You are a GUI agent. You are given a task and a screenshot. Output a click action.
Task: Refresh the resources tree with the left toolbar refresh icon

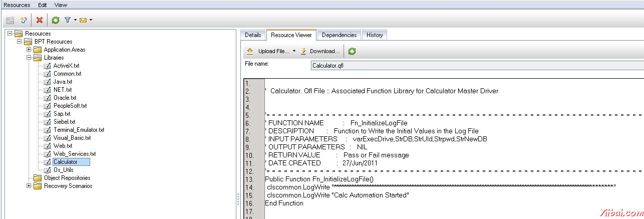pyautogui.click(x=56, y=20)
